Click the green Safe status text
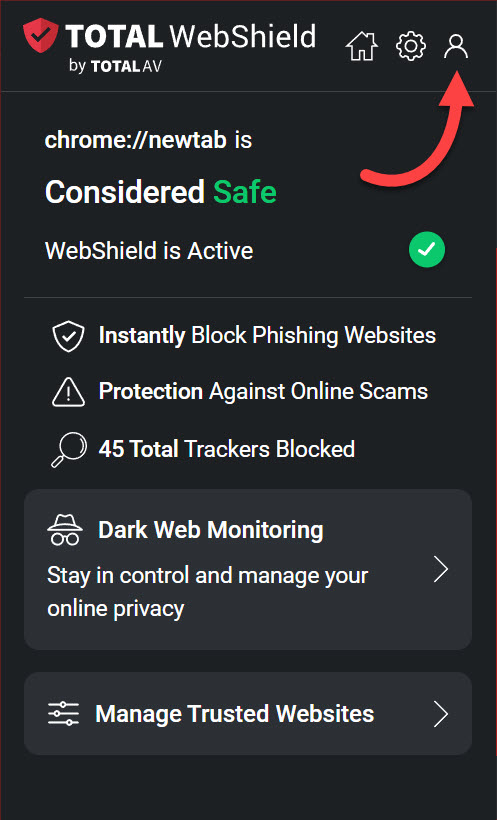The image size is (497, 820). (x=245, y=192)
